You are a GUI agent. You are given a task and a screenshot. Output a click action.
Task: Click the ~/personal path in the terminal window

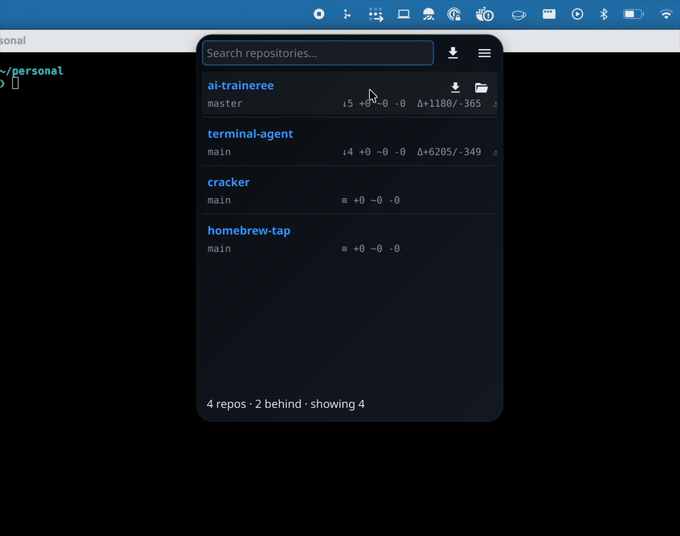32,71
